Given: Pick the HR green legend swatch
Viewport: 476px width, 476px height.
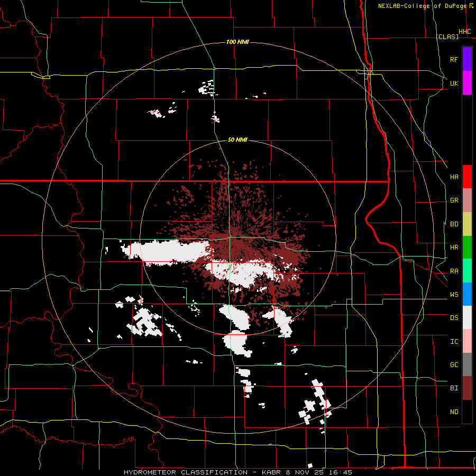Looking at the screenshot, I should [x=467, y=248].
